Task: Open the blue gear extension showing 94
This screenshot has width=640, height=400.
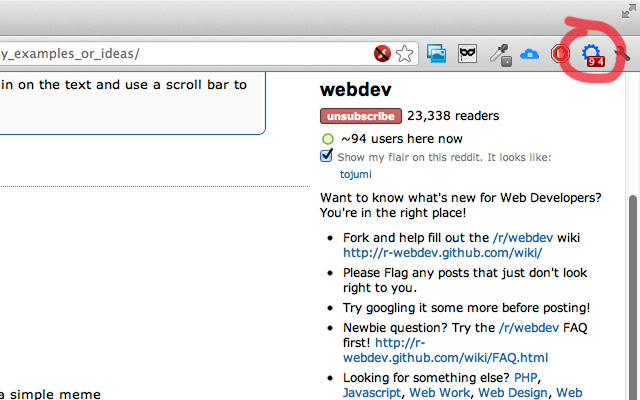Action: tap(593, 56)
